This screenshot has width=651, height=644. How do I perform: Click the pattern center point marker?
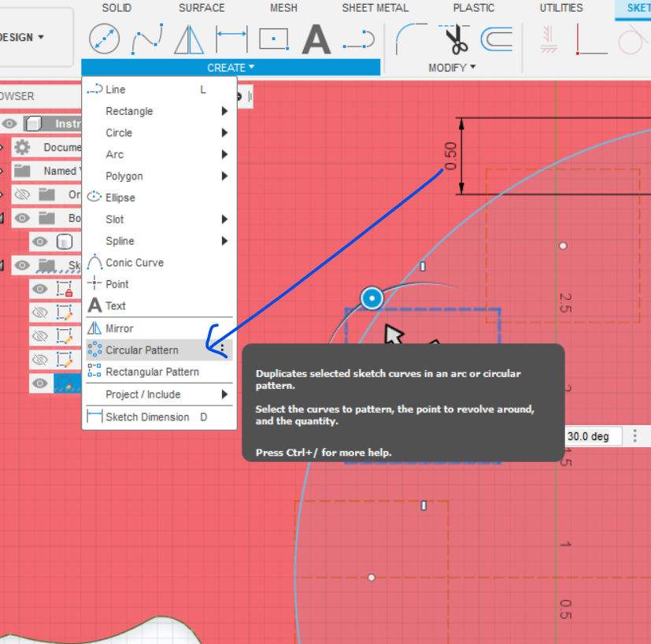[x=372, y=298]
